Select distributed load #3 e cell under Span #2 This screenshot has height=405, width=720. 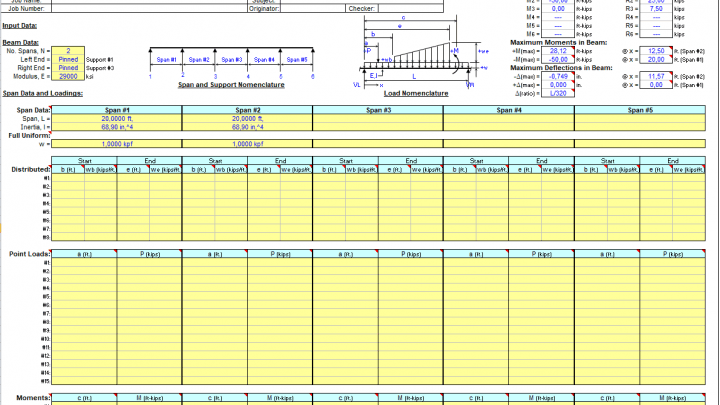pyautogui.click(x=264, y=195)
